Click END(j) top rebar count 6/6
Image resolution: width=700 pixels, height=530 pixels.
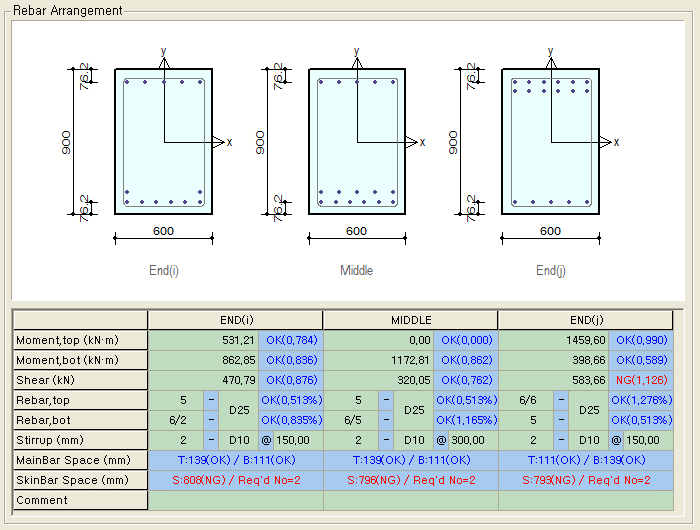(526, 400)
